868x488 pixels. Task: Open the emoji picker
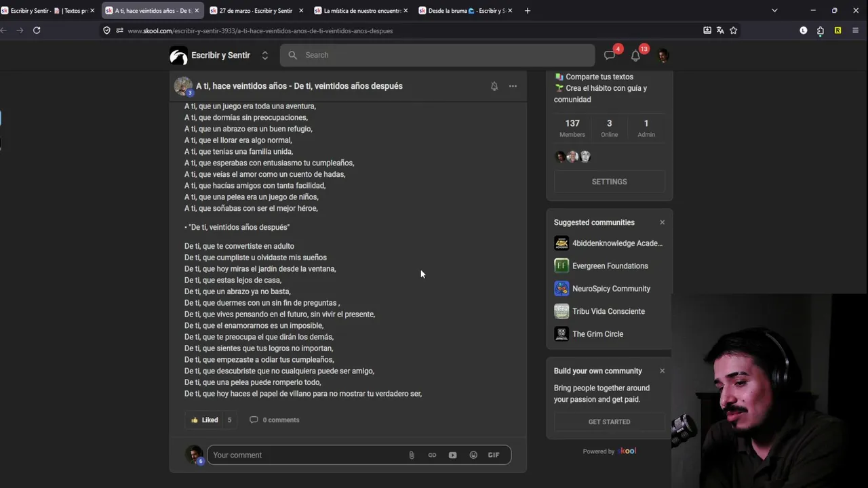473,455
